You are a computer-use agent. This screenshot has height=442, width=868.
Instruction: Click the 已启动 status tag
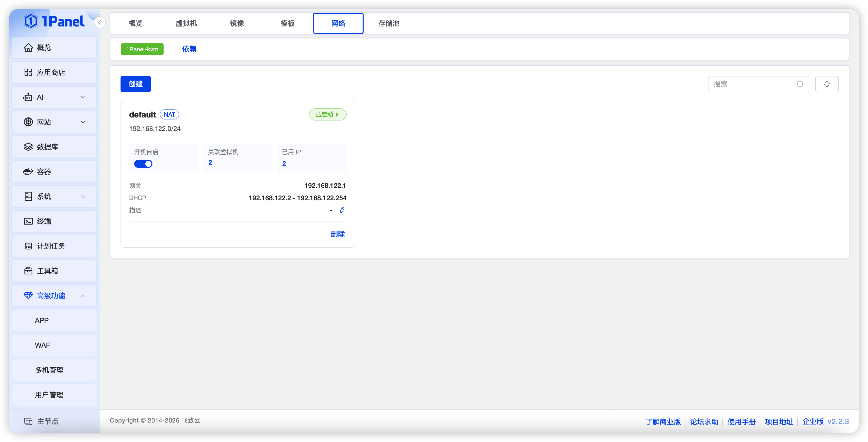[327, 114]
